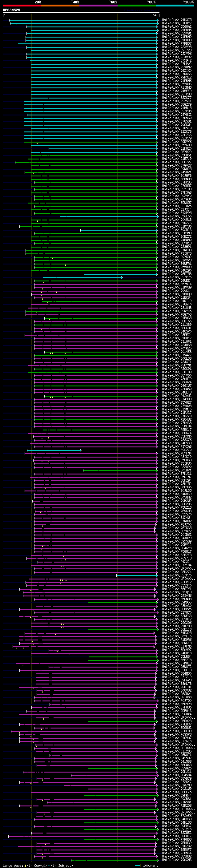
Task: Select label UniRef100_A3PEZ4
Action: pos(177,335)
